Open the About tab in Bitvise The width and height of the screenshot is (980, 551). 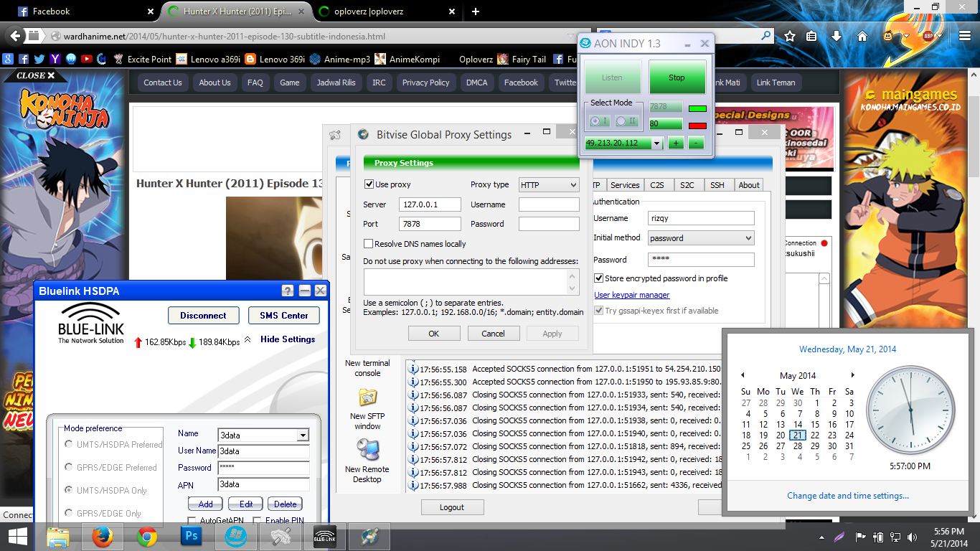click(x=749, y=185)
